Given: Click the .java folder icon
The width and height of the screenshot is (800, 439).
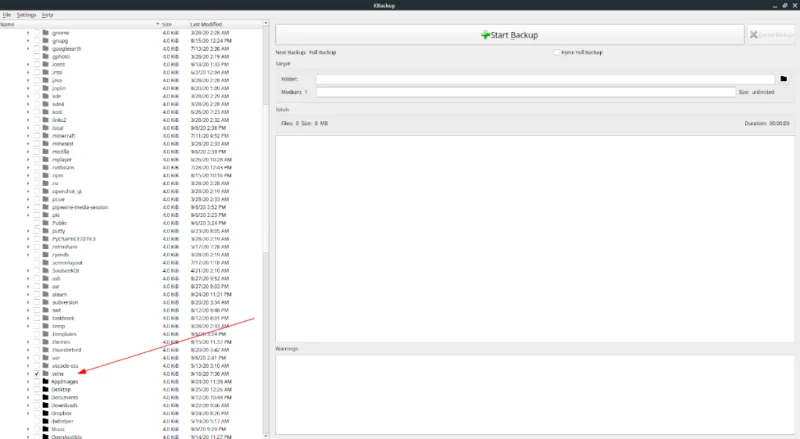Looking at the screenshot, I should (45, 80).
